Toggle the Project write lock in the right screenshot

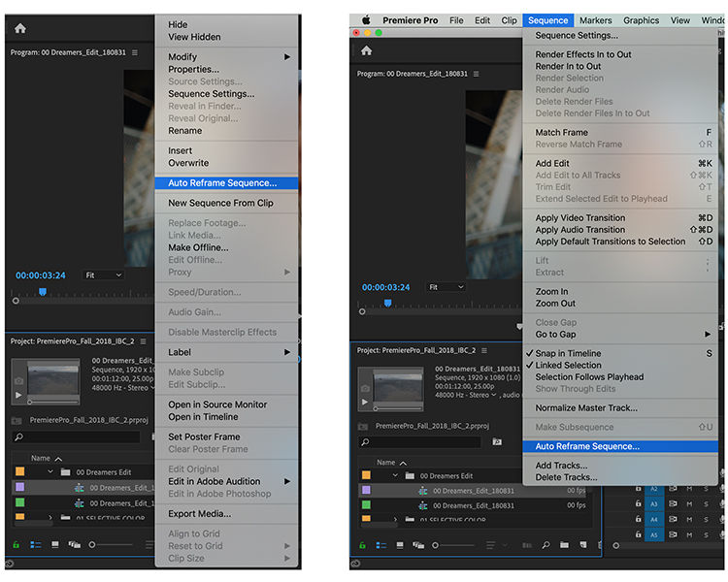pos(362,545)
